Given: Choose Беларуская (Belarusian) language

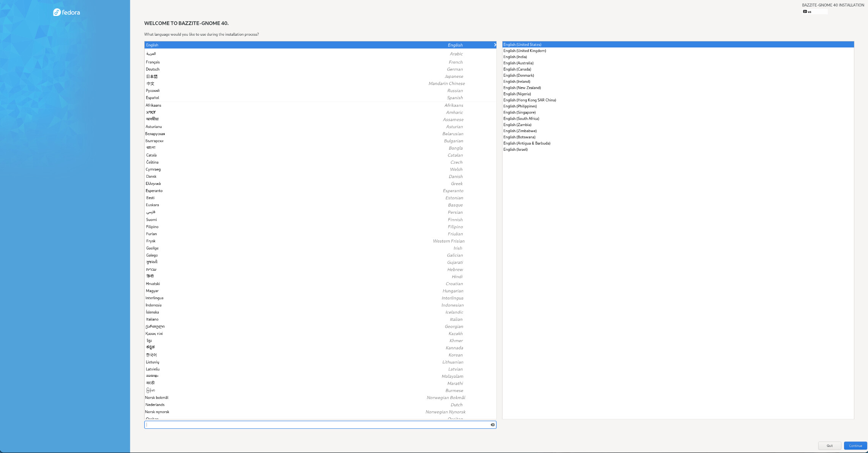Looking at the screenshot, I should [x=320, y=134].
